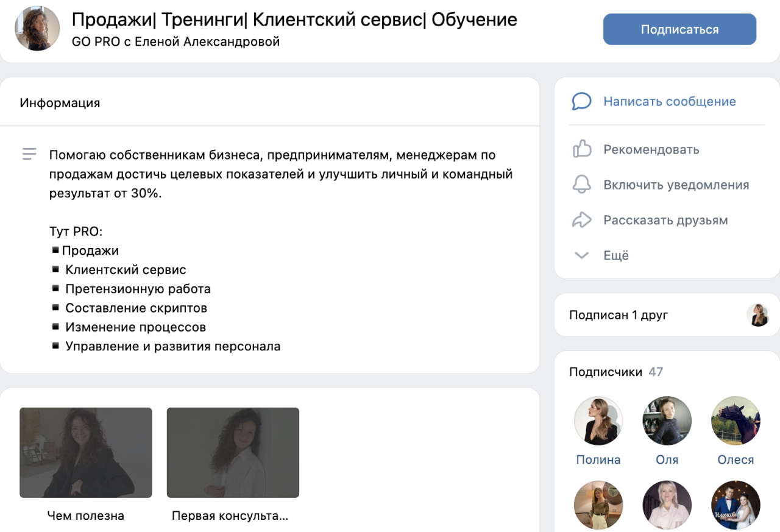Image resolution: width=780 pixels, height=532 pixels.
Task: Enable notifications via Включить уведомления
Action: [676, 185]
